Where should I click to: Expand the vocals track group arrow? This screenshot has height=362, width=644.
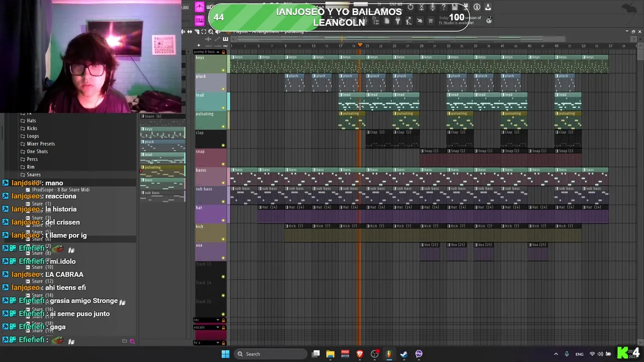pyautogui.click(x=218, y=327)
